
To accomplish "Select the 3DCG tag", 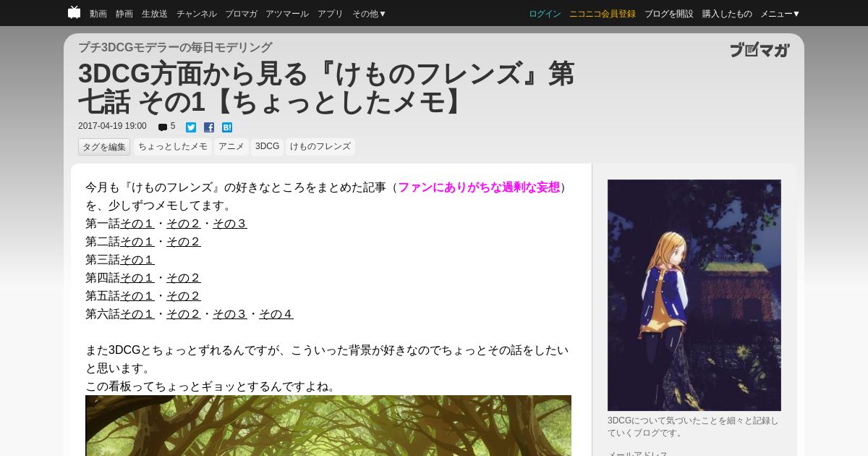I will pos(267,147).
